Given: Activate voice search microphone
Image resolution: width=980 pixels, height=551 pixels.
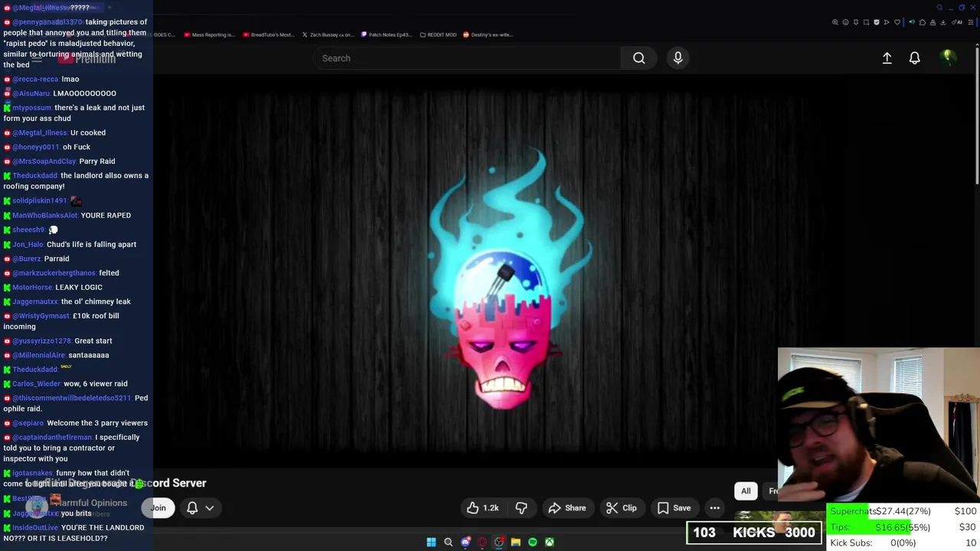Looking at the screenshot, I should 678,58.
